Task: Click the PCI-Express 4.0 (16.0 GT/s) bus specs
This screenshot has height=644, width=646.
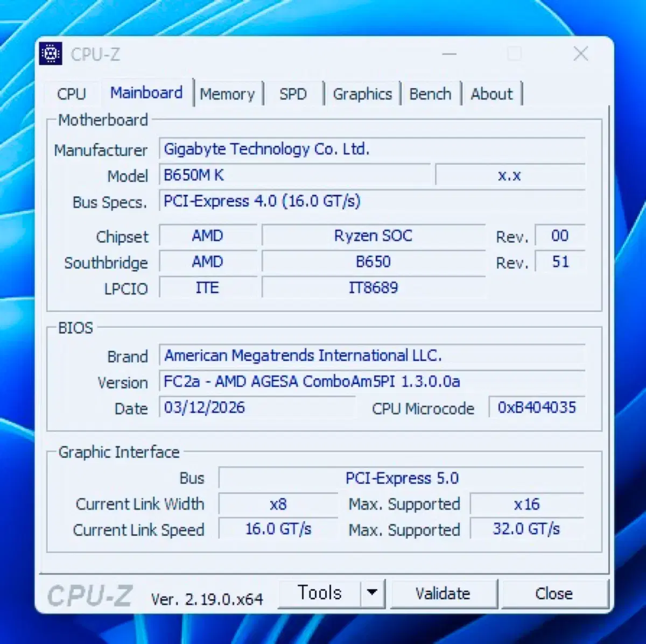Action: point(372,201)
